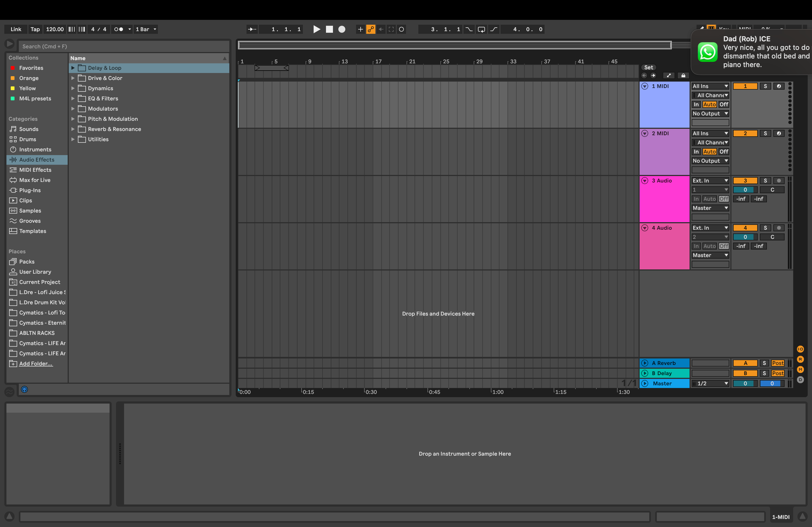Solo the 1 MIDI track
Image resolution: width=812 pixels, height=527 pixels.
(765, 86)
